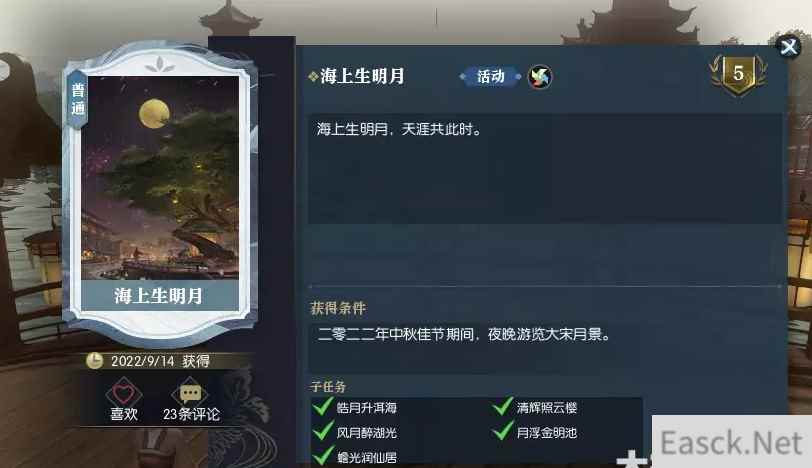Click the 子任务 section heading
Viewport: 812px width, 468px height.
[328, 387]
